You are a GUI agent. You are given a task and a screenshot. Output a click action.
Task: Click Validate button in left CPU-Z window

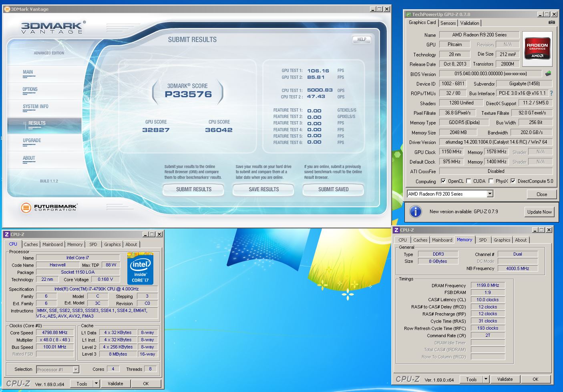115,384
